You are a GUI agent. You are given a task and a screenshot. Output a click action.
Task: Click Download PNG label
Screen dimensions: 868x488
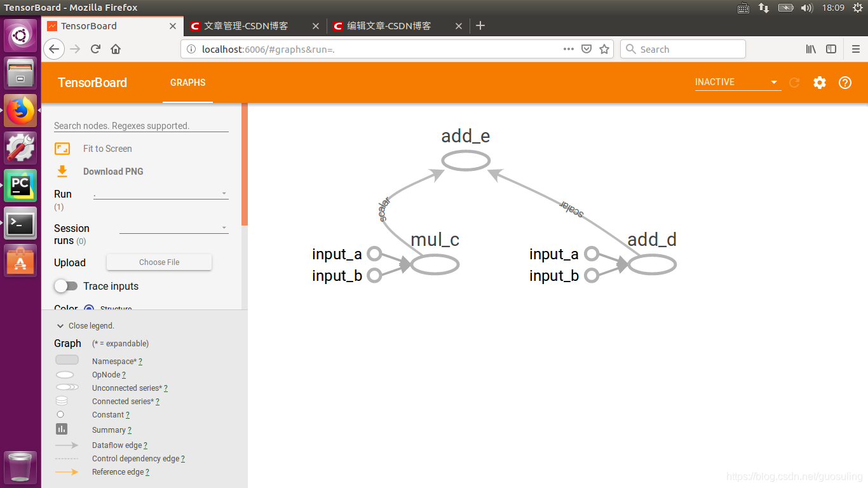coord(113,172)
